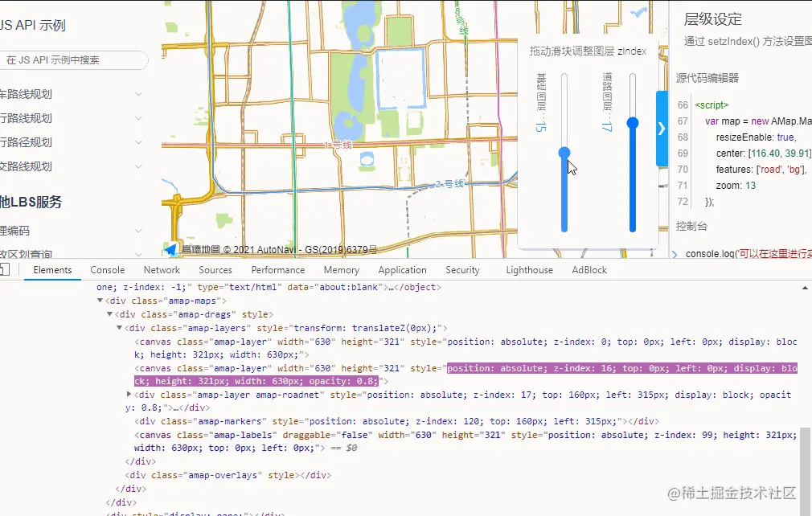
Task: Click the road layer zIndex slider handle
Action: (x=632, y=123)
